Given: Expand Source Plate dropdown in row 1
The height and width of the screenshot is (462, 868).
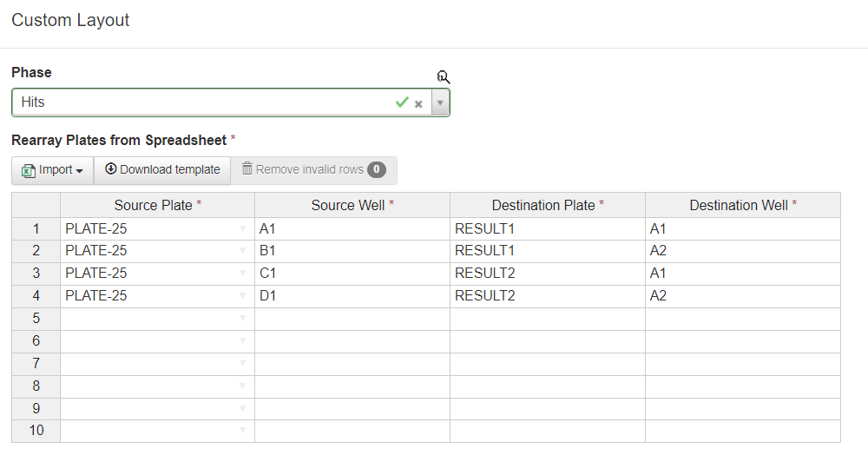Looking at the screenshot, I should [242, 229].
